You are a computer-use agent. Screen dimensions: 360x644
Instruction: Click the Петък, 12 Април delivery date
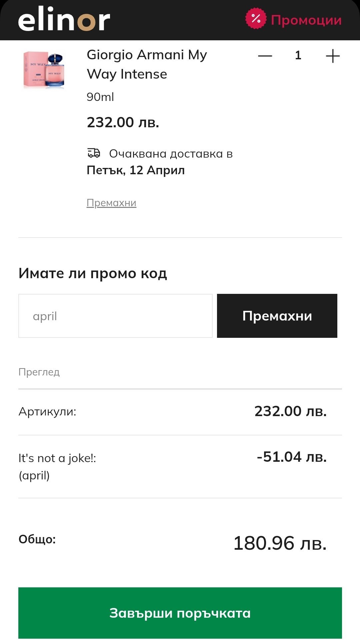[136, 170]
